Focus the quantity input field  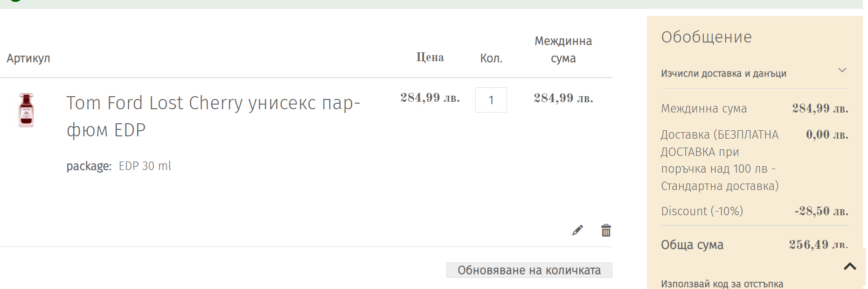pyautogui.click(x=491, y=100)
